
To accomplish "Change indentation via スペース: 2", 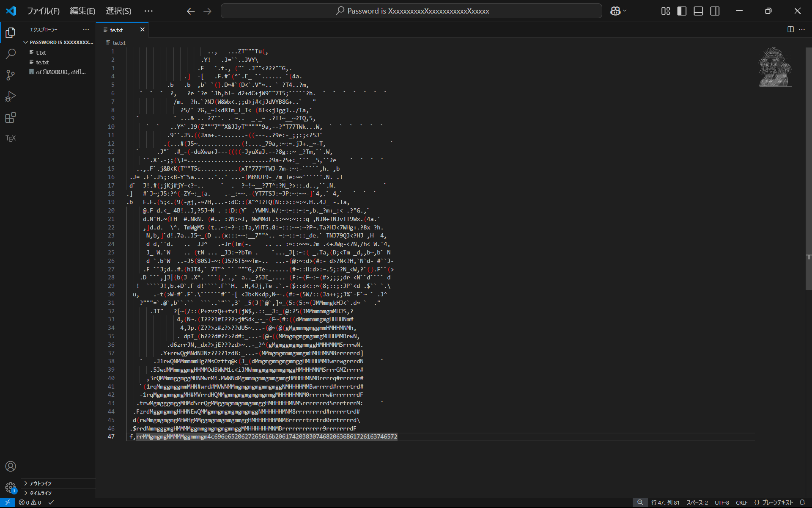I will tap(697, 502).
